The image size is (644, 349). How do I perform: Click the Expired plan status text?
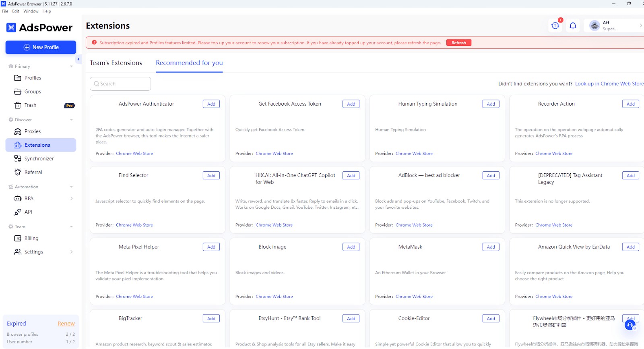coord(17,324)
